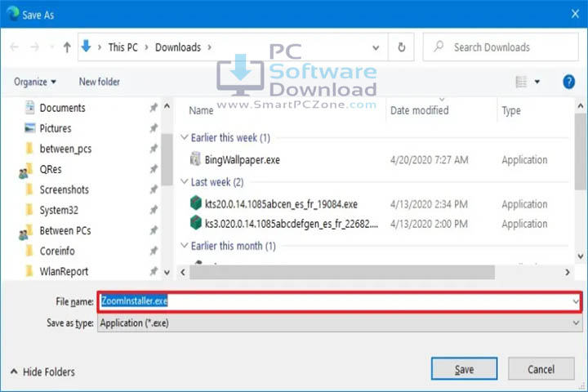The image size is (588, 392).
Task: Click Downloads in the address path
Action: coord(178,47)
